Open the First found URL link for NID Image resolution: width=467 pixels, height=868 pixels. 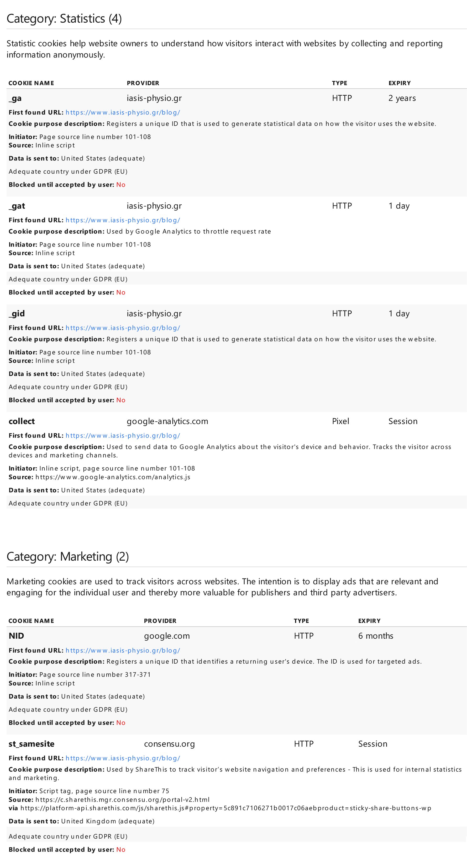coord(123,650)
